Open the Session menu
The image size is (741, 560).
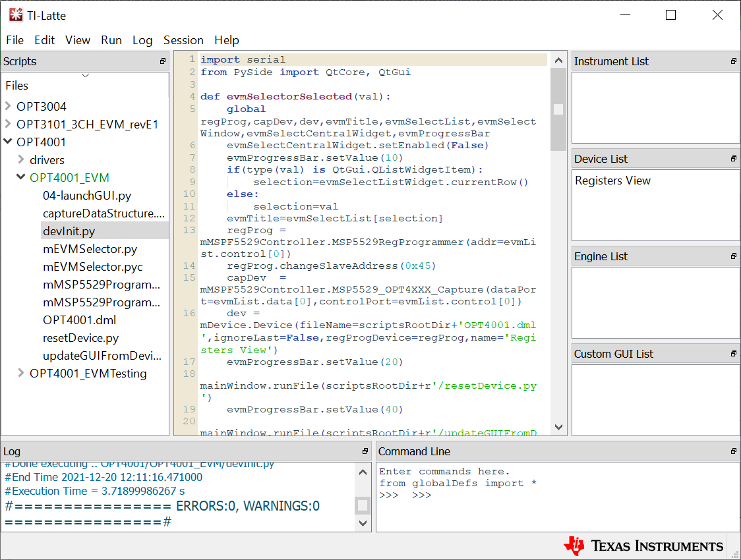183,40
